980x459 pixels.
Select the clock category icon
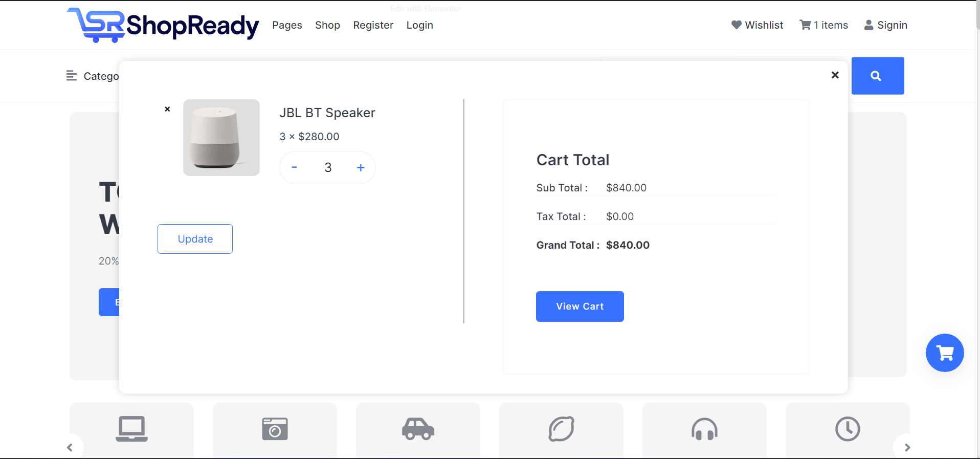848,429
